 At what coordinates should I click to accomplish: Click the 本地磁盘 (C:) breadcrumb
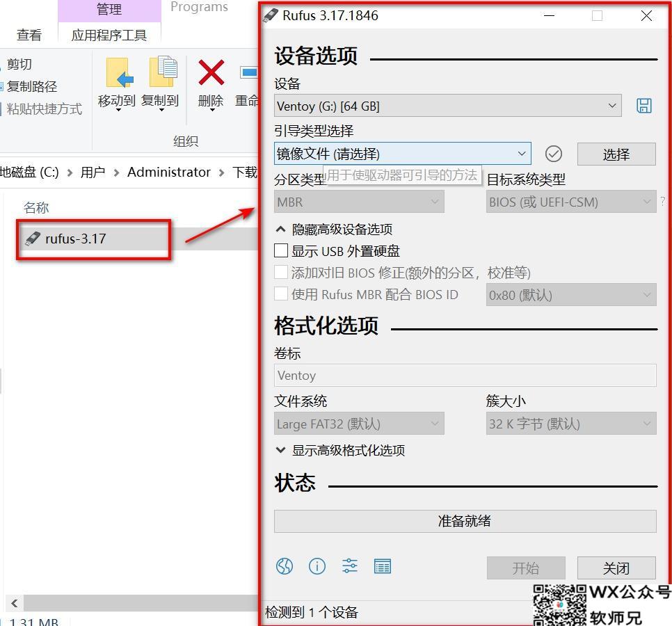(29, 172)
